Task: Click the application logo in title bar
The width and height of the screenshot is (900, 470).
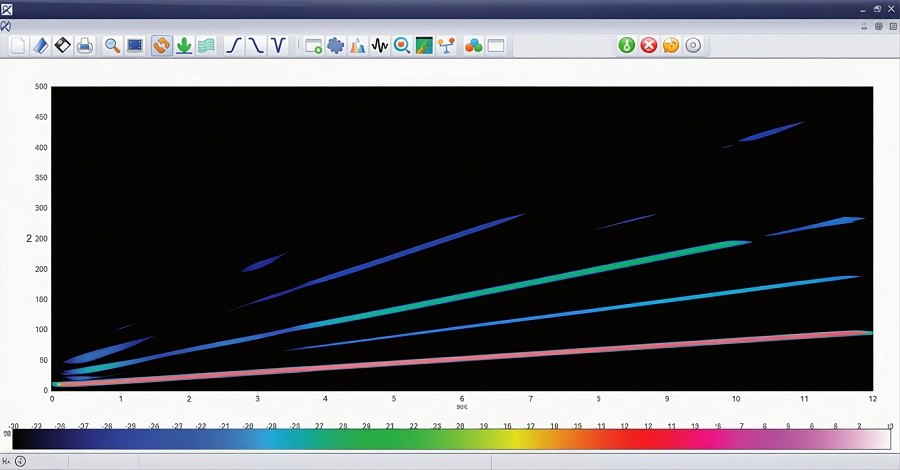Action: (6, 9)
